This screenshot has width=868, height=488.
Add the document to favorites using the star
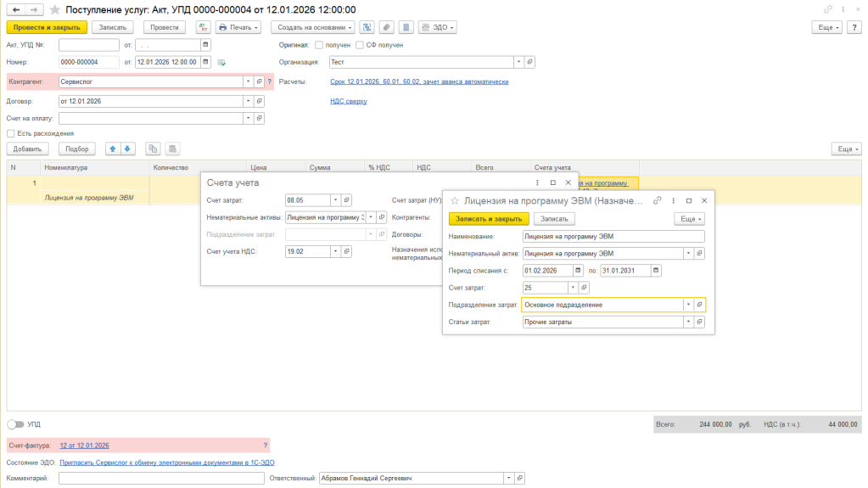pos(55,9)
